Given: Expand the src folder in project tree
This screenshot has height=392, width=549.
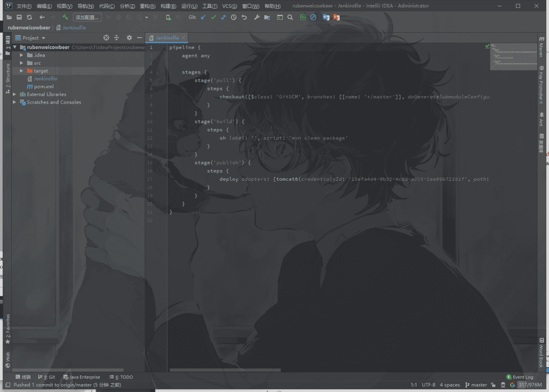Looking at the screenshot, I should (21, 63).
